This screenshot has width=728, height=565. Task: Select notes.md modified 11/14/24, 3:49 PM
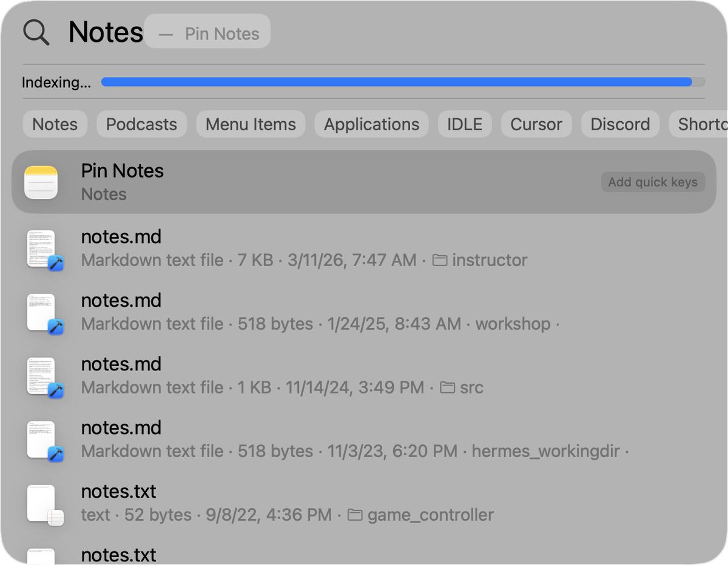point(364,376)
